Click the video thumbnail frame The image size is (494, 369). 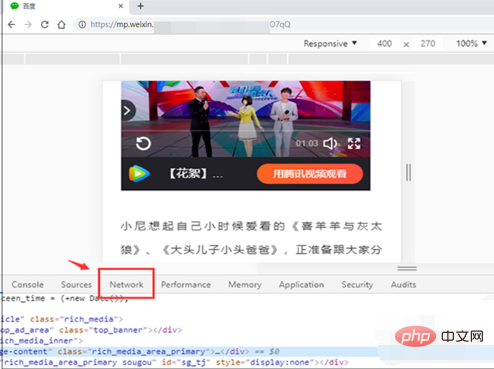click(246, 119)
